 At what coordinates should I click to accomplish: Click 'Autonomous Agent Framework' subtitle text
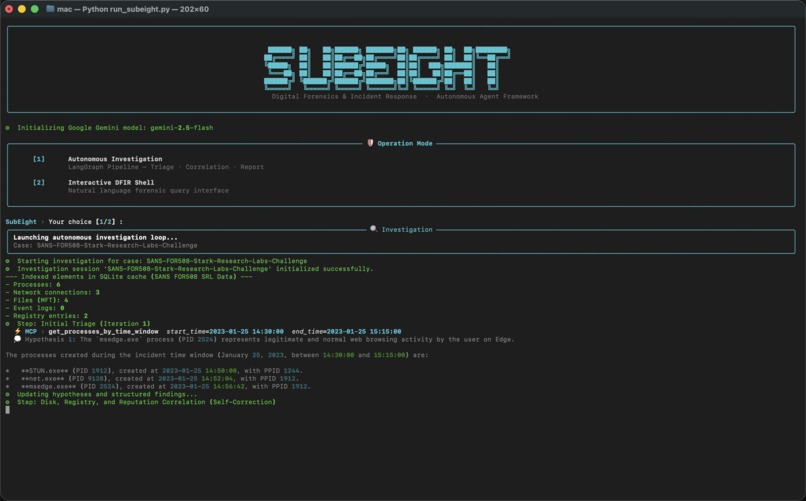click(487, 96)
